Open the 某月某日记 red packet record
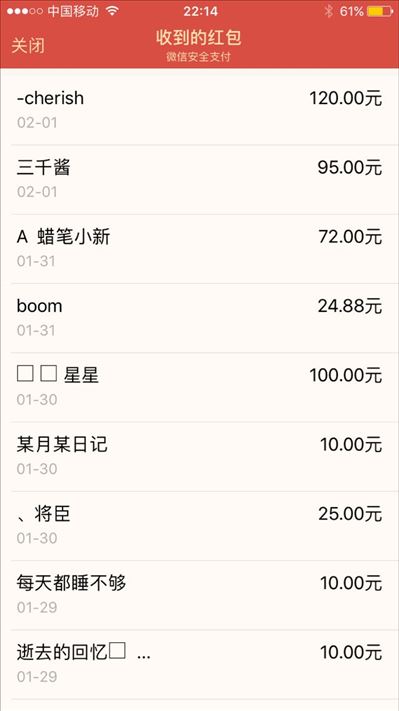 click(200, 457)
